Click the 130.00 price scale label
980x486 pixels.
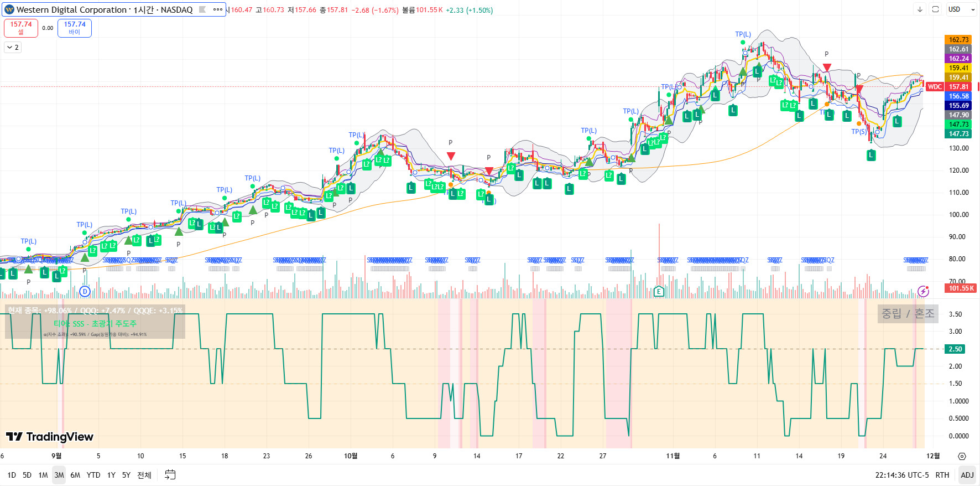point(959,148)
